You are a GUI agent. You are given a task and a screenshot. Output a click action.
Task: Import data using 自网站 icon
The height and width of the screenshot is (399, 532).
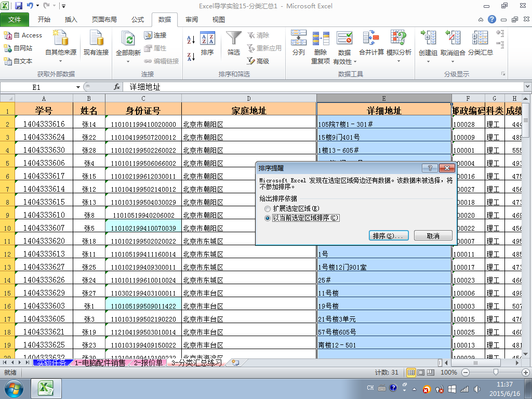click(x=18, y=48)
